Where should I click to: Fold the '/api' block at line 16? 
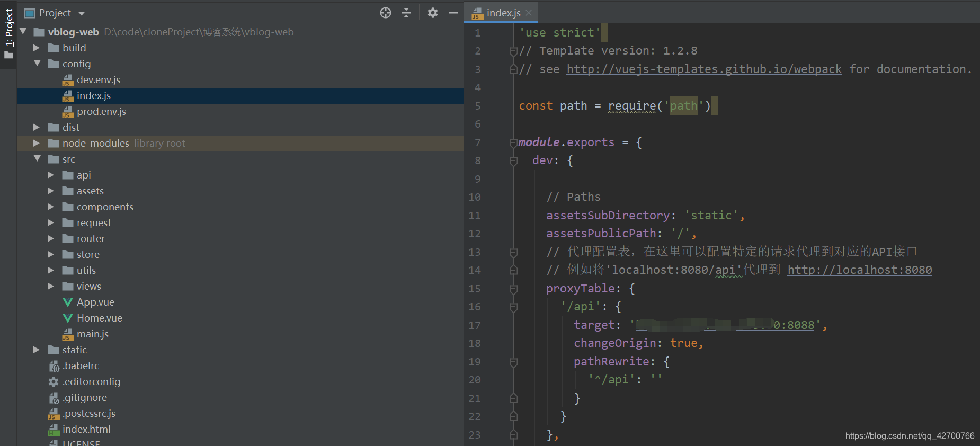pos(513,307)
